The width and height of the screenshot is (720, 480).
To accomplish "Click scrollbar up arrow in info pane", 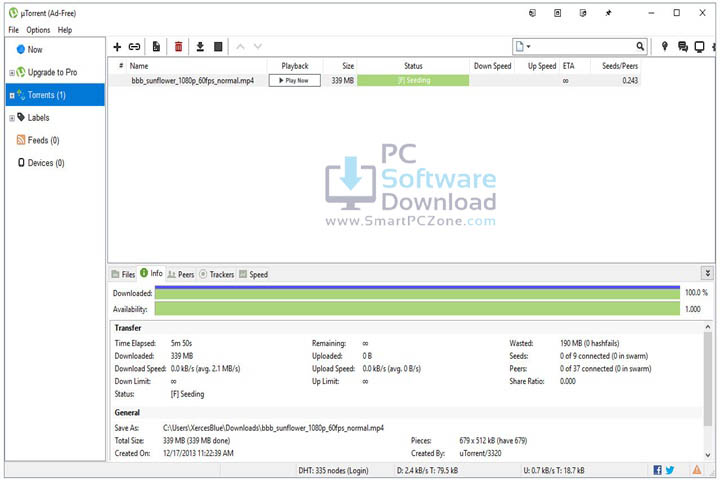I will 708,327.
